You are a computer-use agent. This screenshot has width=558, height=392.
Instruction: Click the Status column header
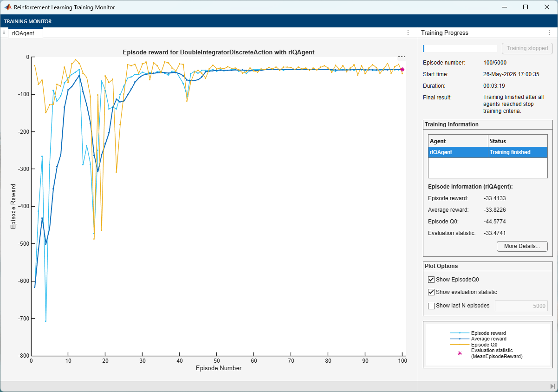click(518, 141)
